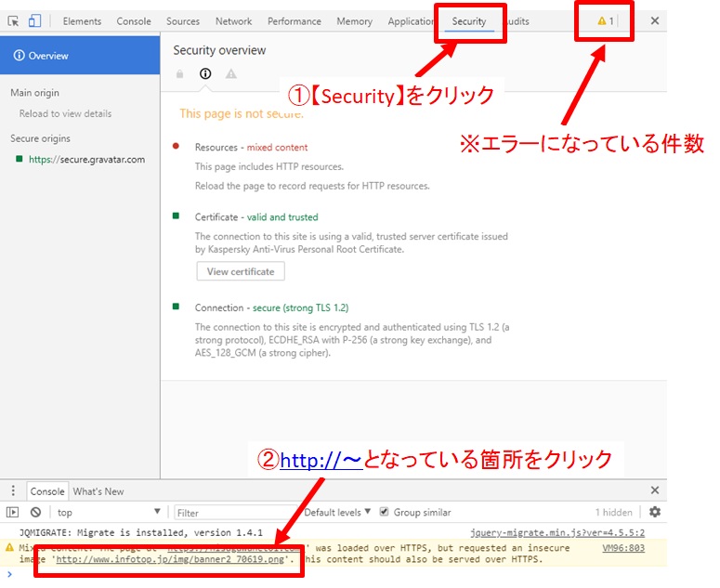The height and width of the screenshot is (588, 720).
Task: Open the What's New drawer tab
Action: coord(98,491)
